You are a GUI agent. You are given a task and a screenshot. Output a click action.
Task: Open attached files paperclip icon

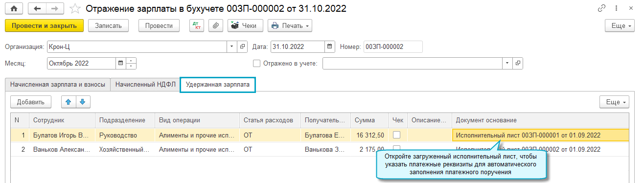click(x=216, y=25)
